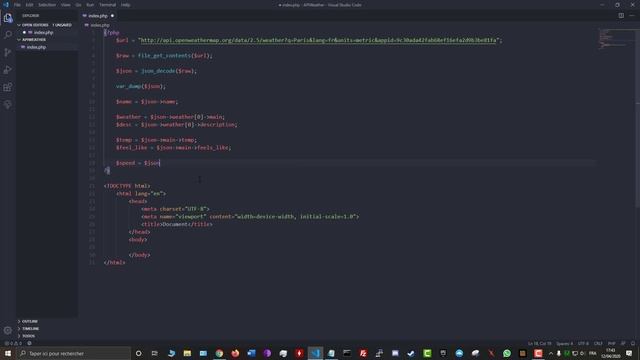The width and height of the screenshot is (640, 360).
Task: Click the feedback icon in status bar
Action: 623,343
